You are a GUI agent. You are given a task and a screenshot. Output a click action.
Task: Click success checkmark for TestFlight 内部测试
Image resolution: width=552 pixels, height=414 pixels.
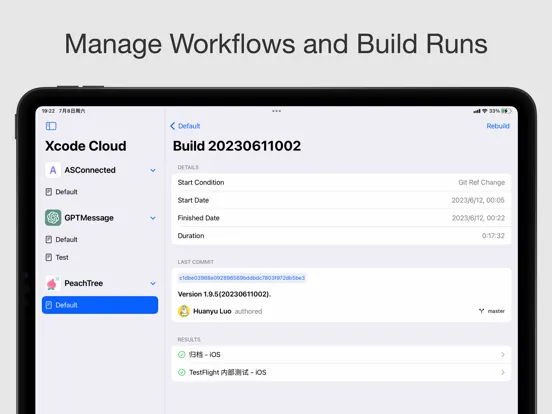182,372
